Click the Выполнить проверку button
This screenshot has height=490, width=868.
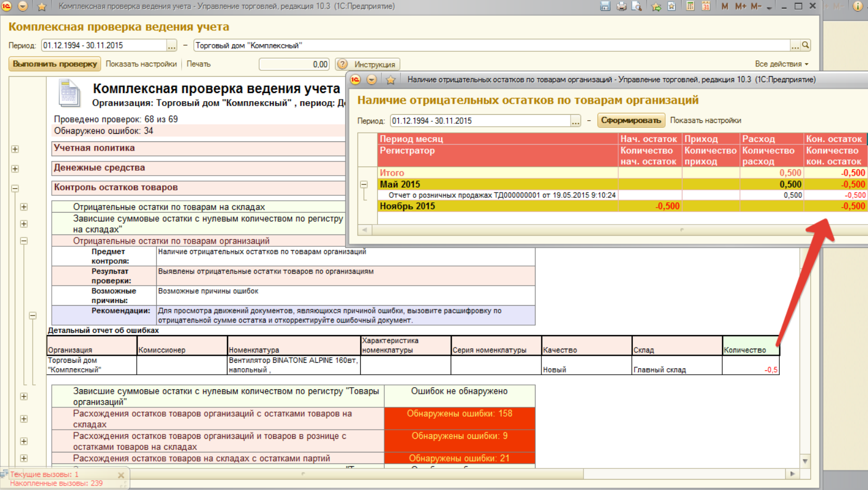click(x=55, y=64)
